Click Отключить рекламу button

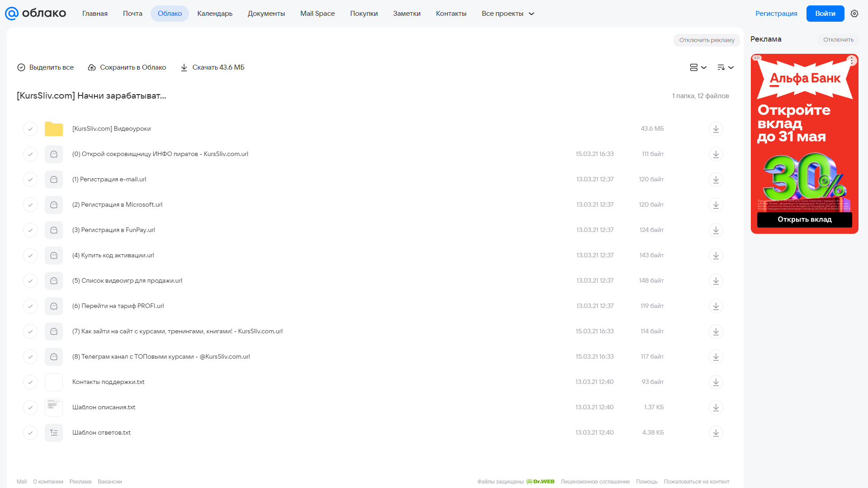707,40
